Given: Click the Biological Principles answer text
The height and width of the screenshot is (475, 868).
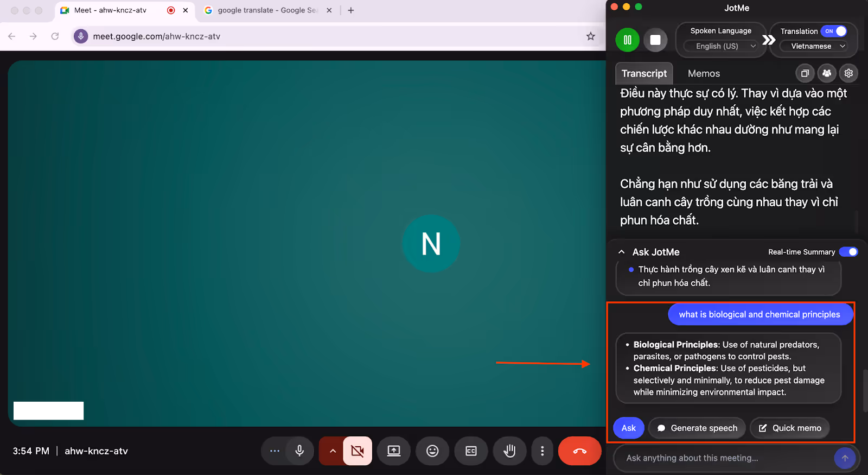Looking at the screenshot, I should point(727,350).
